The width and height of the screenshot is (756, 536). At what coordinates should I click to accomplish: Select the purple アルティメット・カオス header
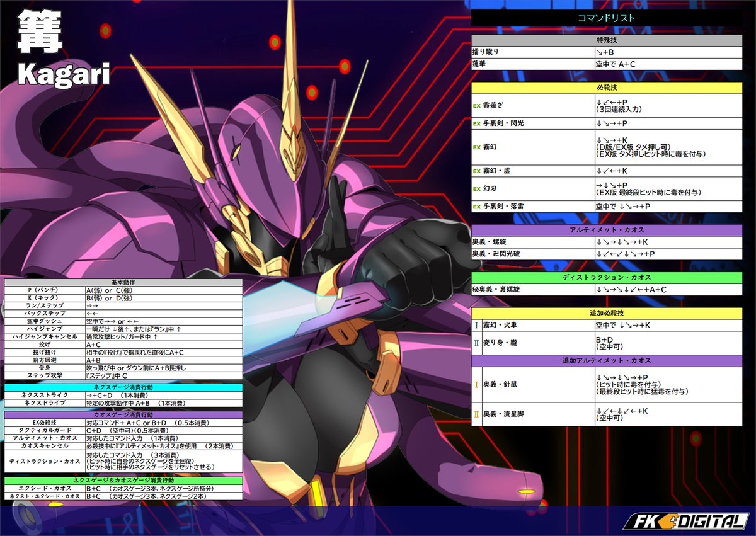pyautogui.click(x=606, y=231)
